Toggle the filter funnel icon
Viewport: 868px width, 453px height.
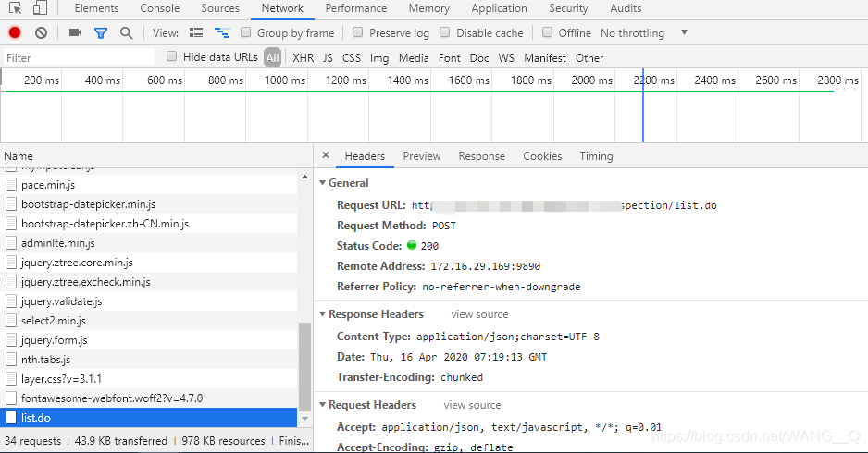click(101, 32)
